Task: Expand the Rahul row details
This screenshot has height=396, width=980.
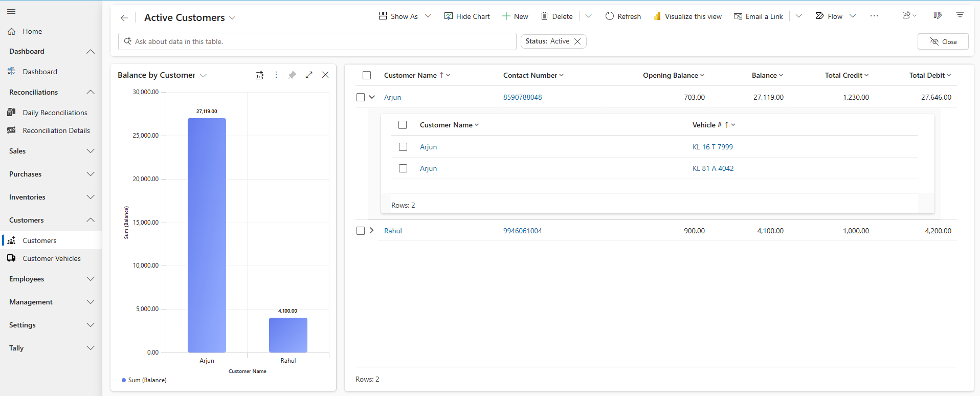Action: point(372,230)
